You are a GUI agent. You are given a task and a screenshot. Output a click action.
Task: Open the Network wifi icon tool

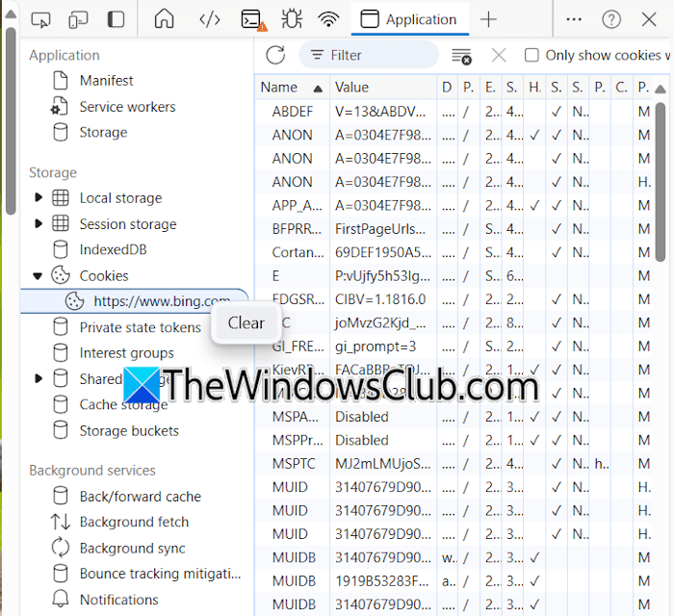328,20
